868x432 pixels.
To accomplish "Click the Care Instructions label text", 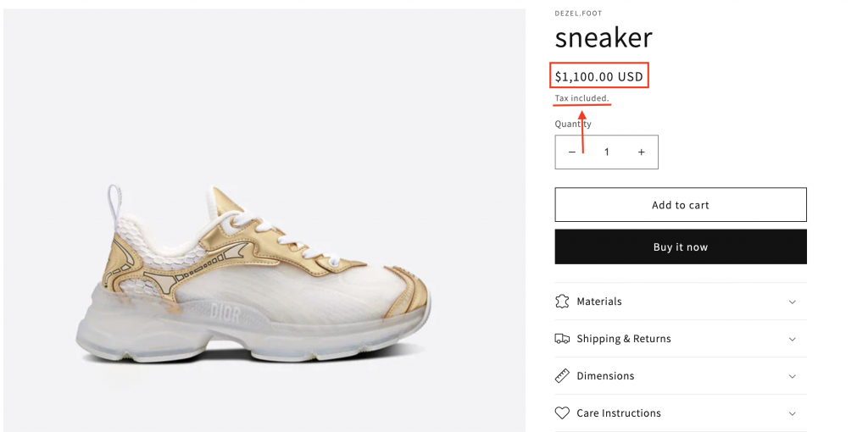I will click(x=619, y=413).
